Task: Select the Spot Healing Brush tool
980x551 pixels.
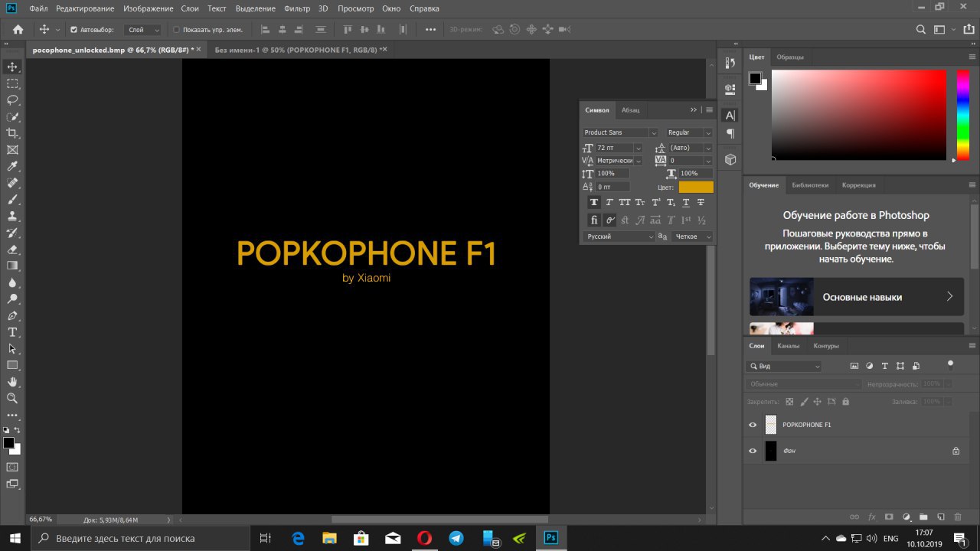Action: (x=12, y=183)
